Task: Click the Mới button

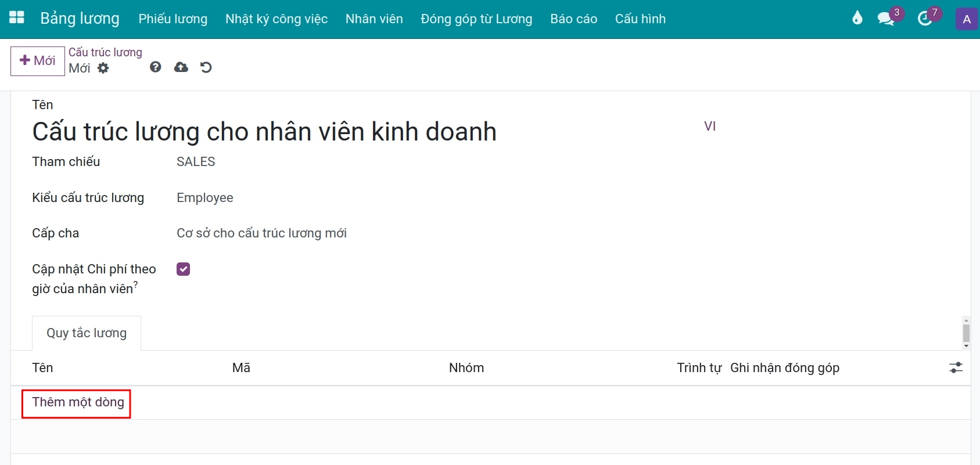Action: (38, 61)
